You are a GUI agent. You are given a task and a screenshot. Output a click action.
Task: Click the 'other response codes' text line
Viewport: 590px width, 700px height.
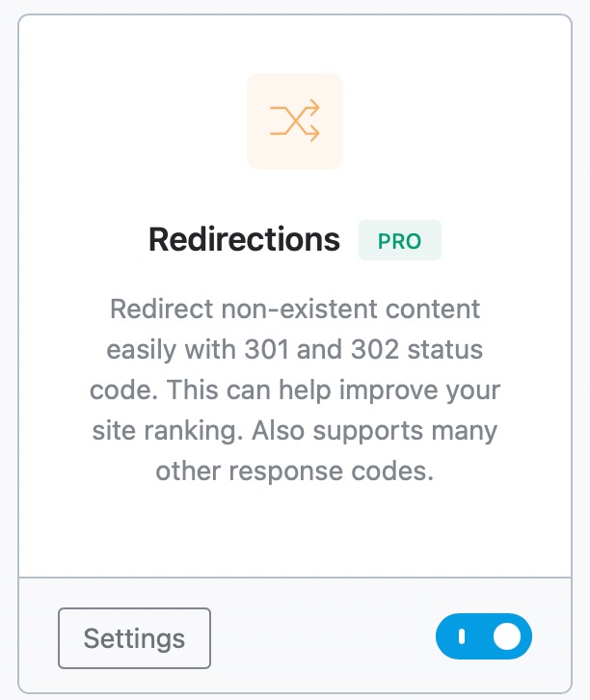tap(295, 471)
